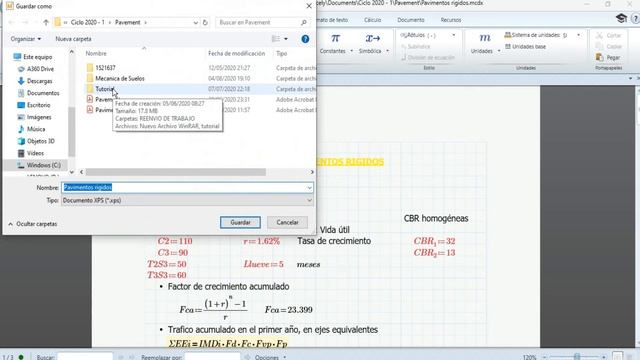Open Documentos in navigation pane

43,93
